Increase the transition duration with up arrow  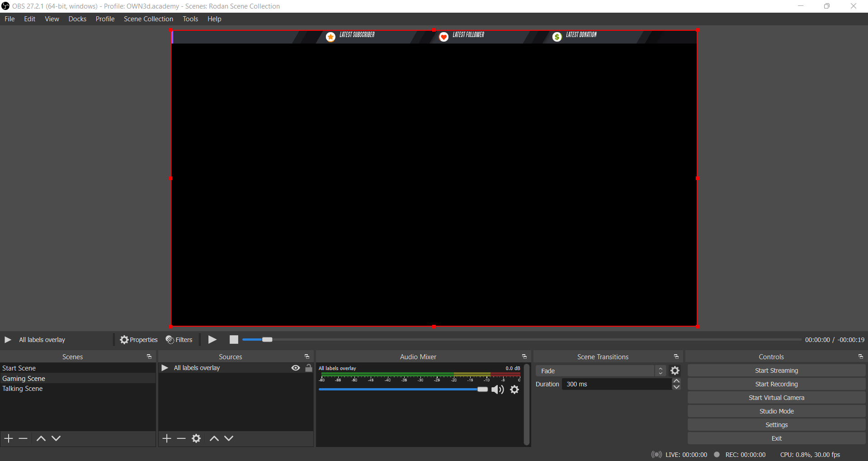[676, 381]
